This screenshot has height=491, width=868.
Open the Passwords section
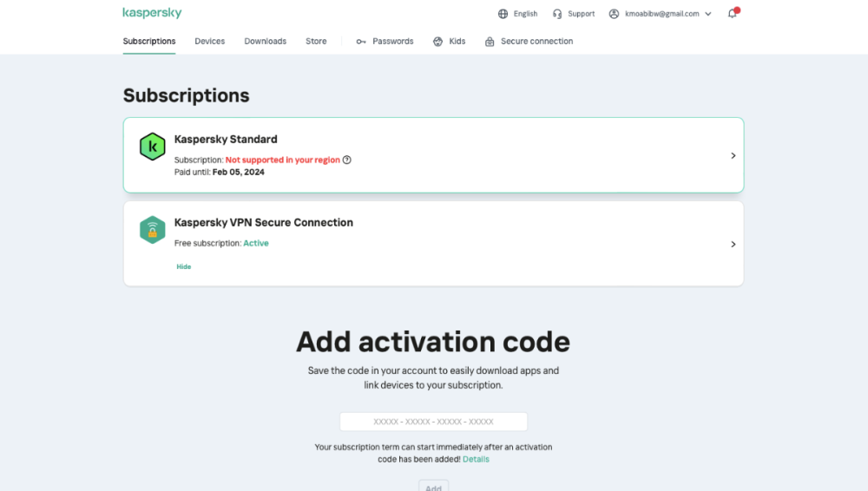point(385,42)
